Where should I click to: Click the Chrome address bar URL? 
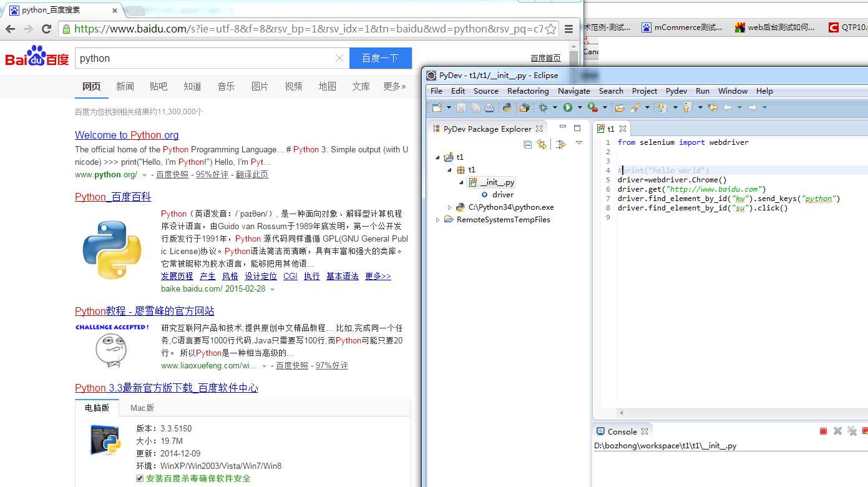(x=309, y=29)
